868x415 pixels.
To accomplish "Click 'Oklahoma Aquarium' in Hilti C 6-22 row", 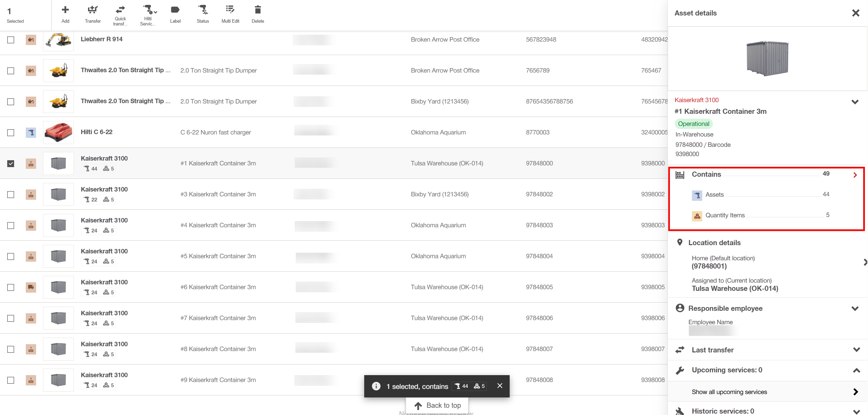I will click(x=438, y=132).
